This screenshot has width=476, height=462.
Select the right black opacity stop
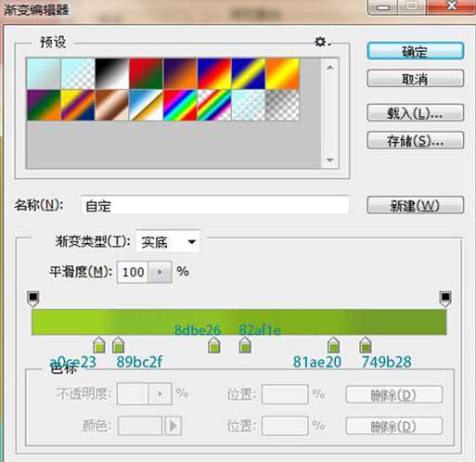coord(445,299)
